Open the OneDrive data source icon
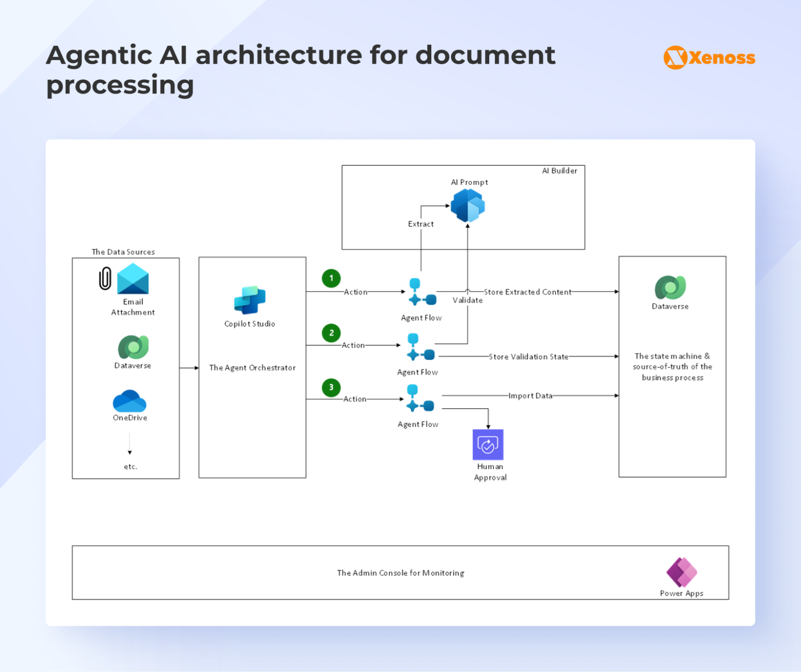Image resolution: width=801 pixels, height=672 pixels. (130, 401)
